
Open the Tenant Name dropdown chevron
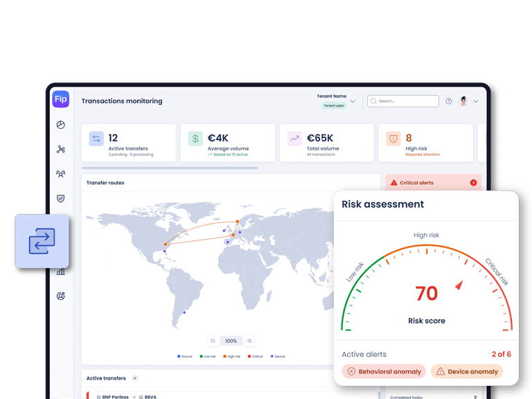click(x=353, y=101)
